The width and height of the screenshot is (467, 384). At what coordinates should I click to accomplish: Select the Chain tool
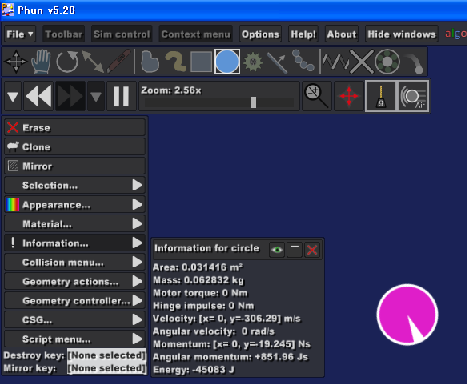[x=303, y=61]
